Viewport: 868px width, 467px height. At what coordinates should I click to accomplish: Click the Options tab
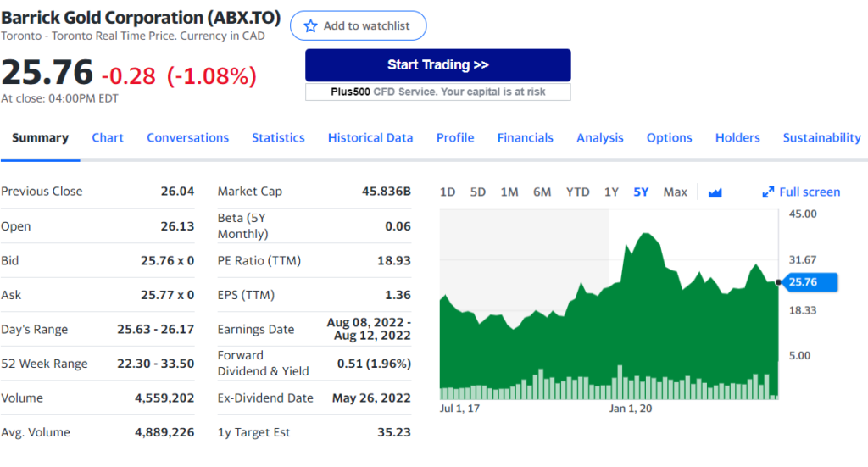click(669, 138)
